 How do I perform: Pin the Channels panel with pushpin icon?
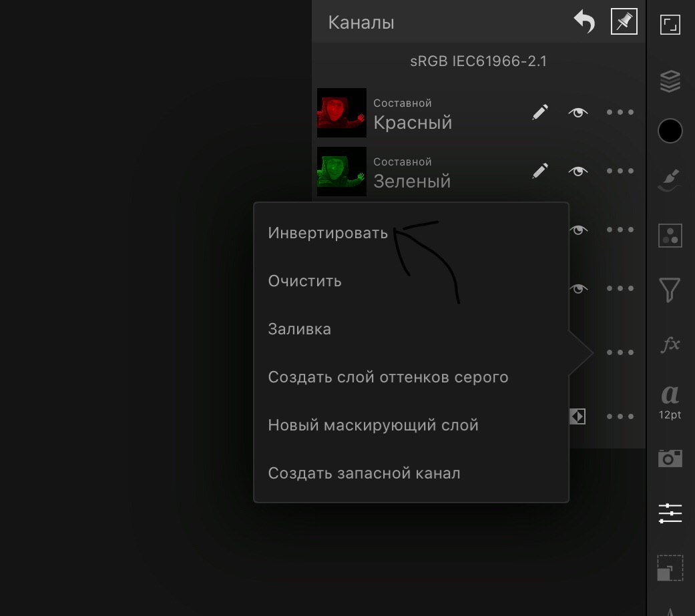click(624, 21)
